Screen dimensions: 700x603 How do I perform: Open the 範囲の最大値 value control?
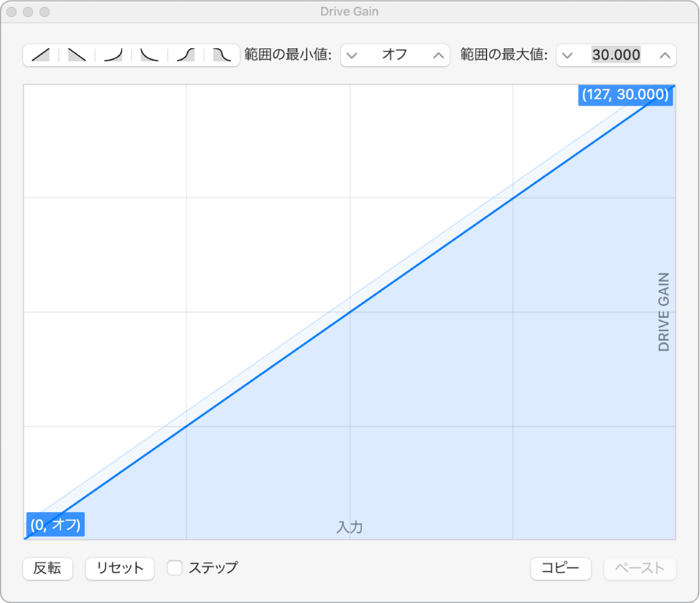(615, 55)
